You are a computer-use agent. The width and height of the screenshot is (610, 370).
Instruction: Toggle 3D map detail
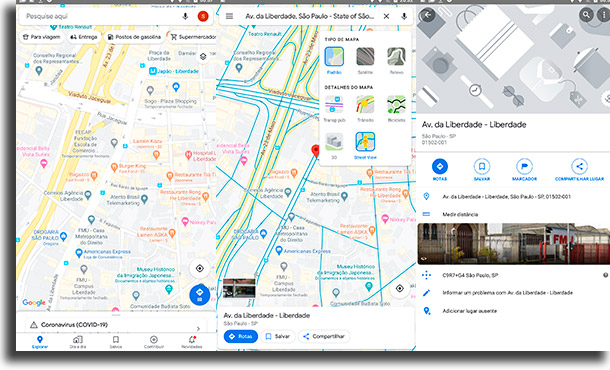point(334,146)
